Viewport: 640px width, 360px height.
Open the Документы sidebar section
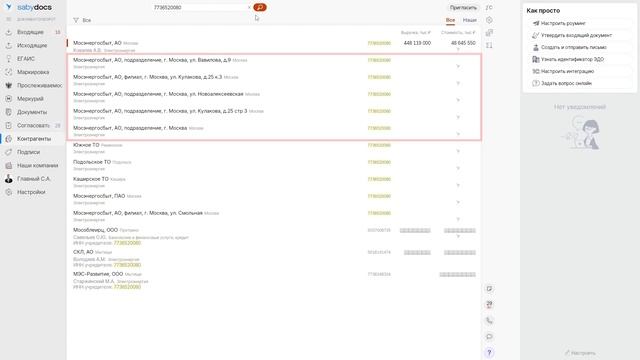pos(32,112)
